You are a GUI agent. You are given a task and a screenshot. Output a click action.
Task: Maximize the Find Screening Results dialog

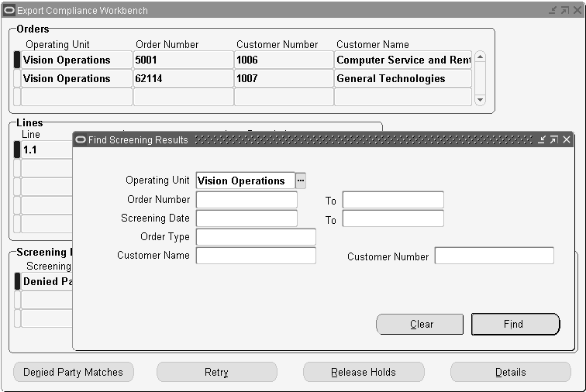(x=554, y=139)
